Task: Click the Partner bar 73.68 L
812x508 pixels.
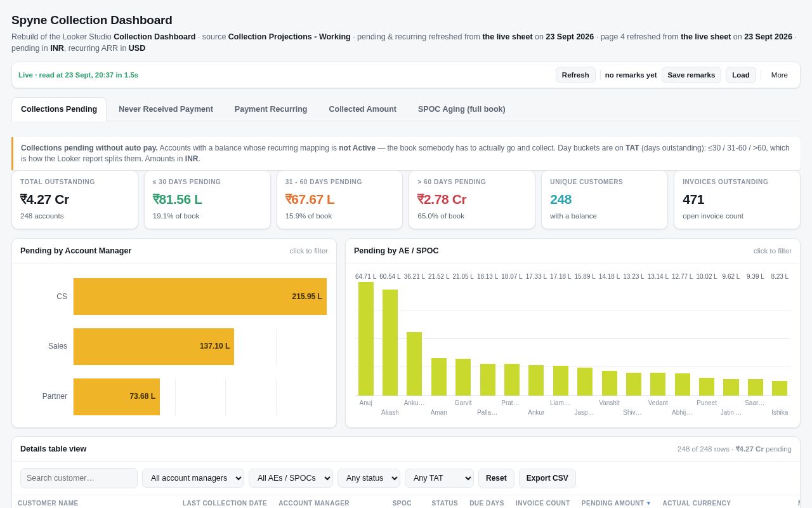Action: pyautogui.click(x=117, y=397)
